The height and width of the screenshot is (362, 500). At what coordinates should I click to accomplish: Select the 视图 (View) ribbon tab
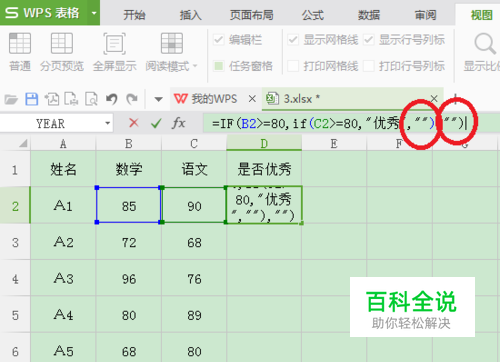(481, 15)
